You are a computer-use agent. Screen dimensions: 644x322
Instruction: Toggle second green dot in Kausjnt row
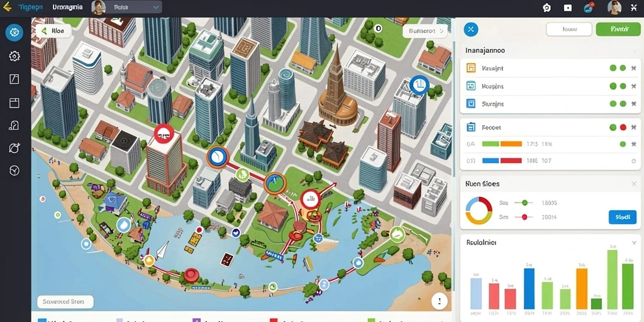[x=623, y=68]
